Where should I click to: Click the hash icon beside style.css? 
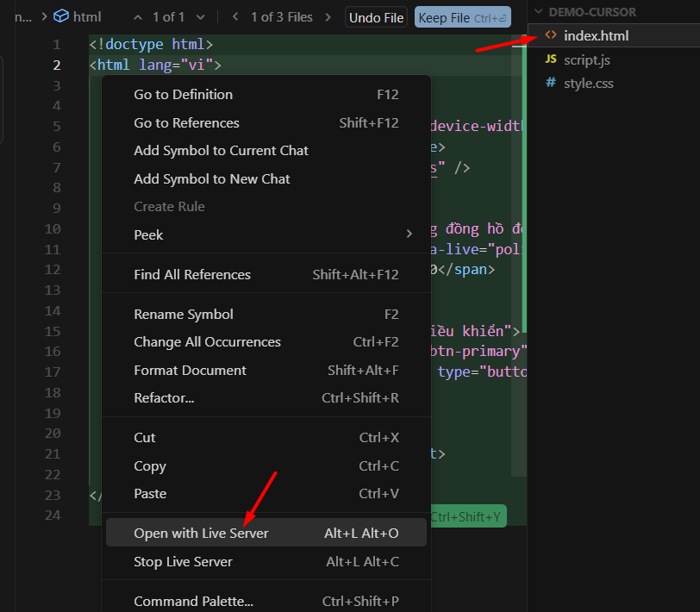[550, 83]
